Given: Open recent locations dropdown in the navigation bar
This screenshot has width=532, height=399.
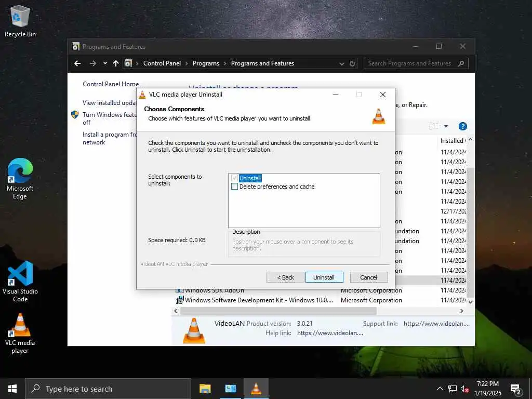Looking at the screenshot, I should (105, 63).
